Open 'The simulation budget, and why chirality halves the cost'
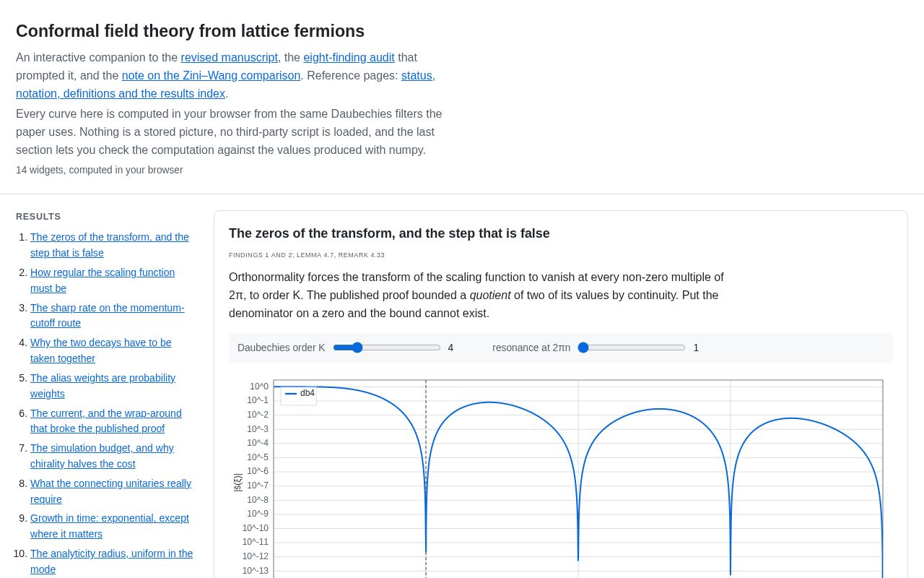Image resolution: width=924 pixels, height=578 pixels. 102,456
